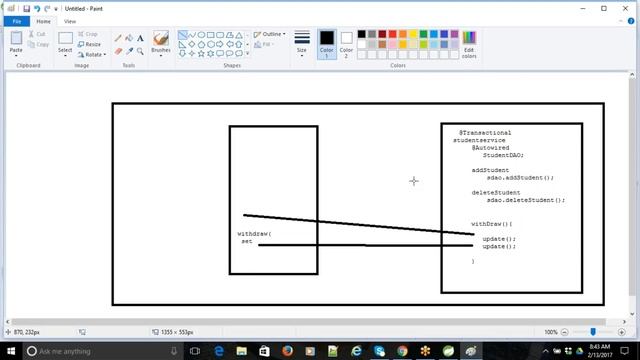The height and width of the screenshot is (360, 640).
Task: Activate the Color 1 foreground button
Action: (327, 44)
